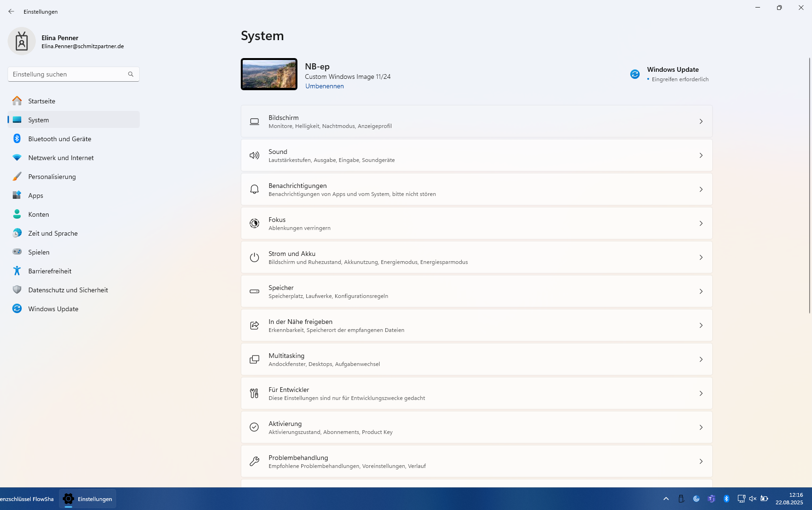Select Netzwerk und Internet in sidebar
The image size is (812, 510).
[x=61, y=158]
